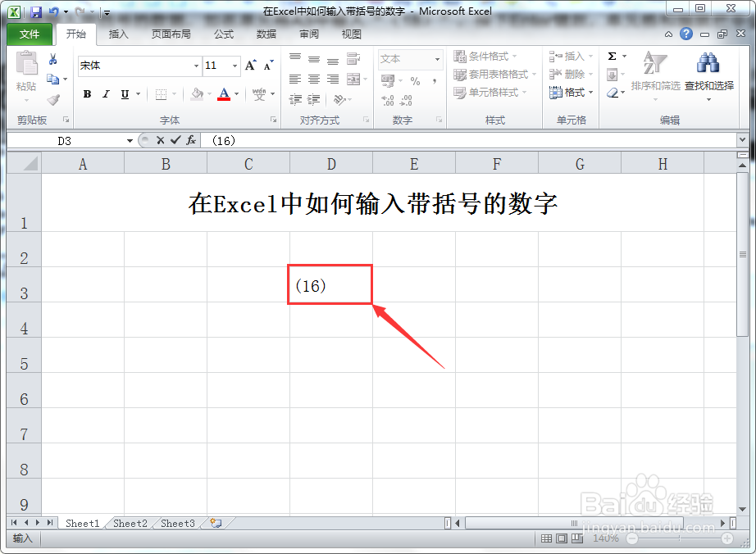Toggle middle vertical alignment
Viewport: 756px width, 554px height.
coord(314,58)
